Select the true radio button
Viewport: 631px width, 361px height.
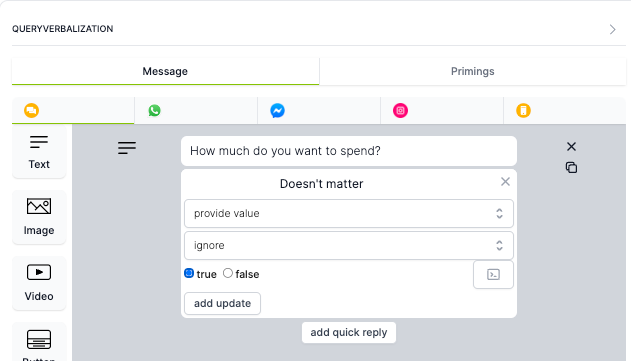click(x=189, y=273)
